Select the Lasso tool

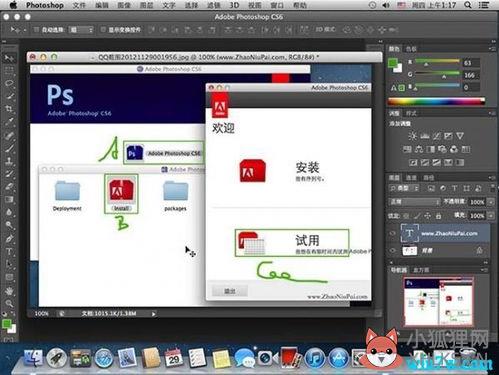click(9, 83)
